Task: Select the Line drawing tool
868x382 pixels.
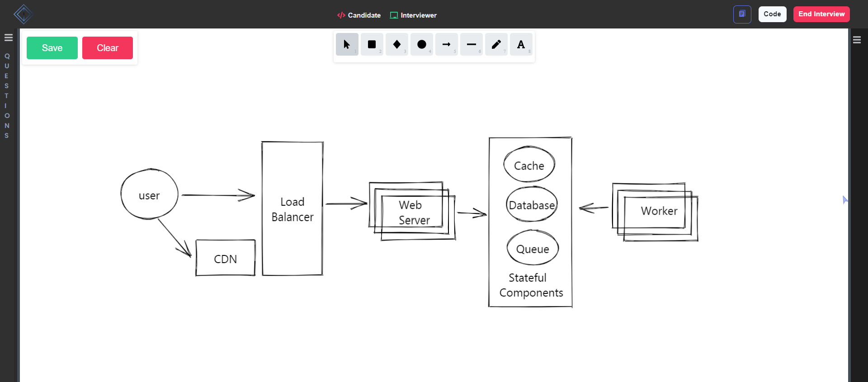Action: tap(471, 44)
